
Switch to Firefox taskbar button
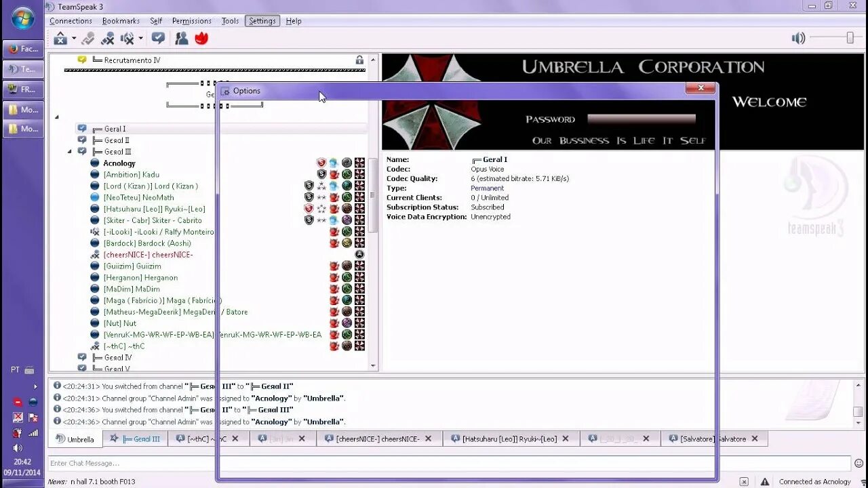point(23,49)
